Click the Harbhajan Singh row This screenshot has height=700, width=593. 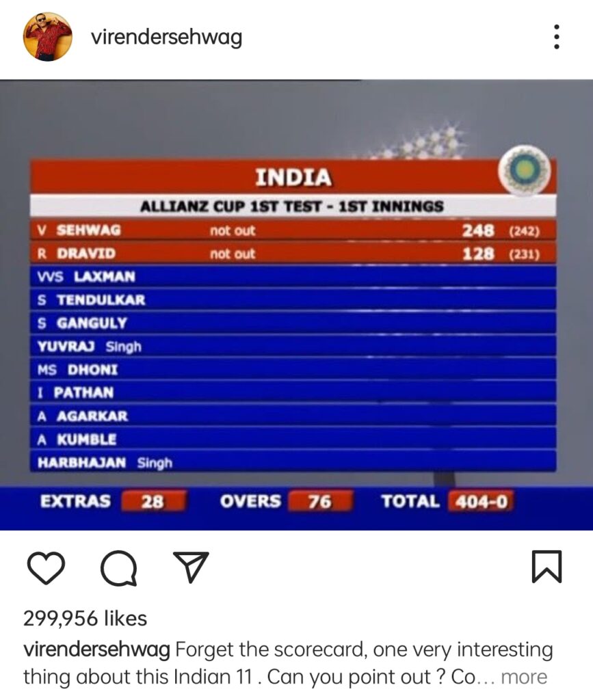[x=293, y=462]
